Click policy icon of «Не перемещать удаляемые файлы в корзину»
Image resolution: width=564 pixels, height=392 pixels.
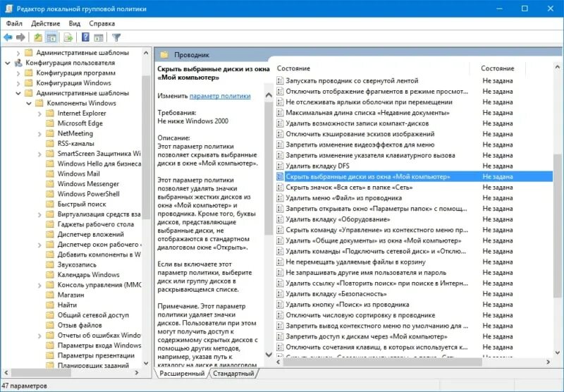(280, 262)
